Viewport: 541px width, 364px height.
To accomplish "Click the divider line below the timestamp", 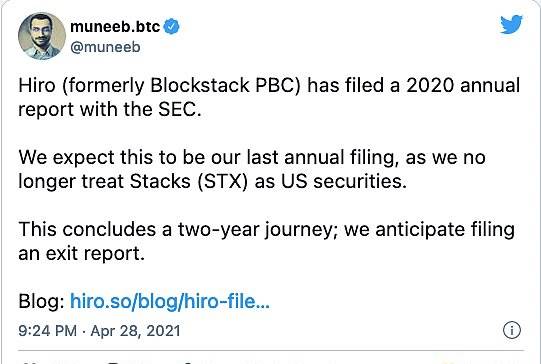I will [271, 351].
